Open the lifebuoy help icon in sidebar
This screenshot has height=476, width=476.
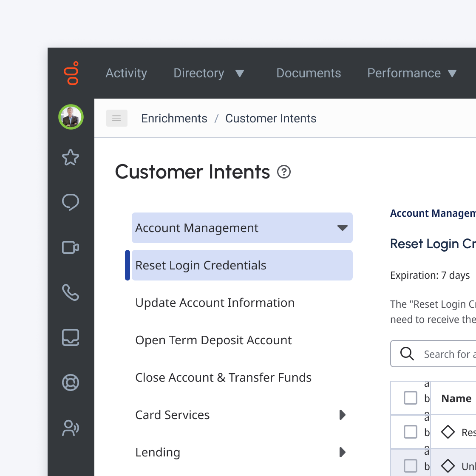point(71,382)
